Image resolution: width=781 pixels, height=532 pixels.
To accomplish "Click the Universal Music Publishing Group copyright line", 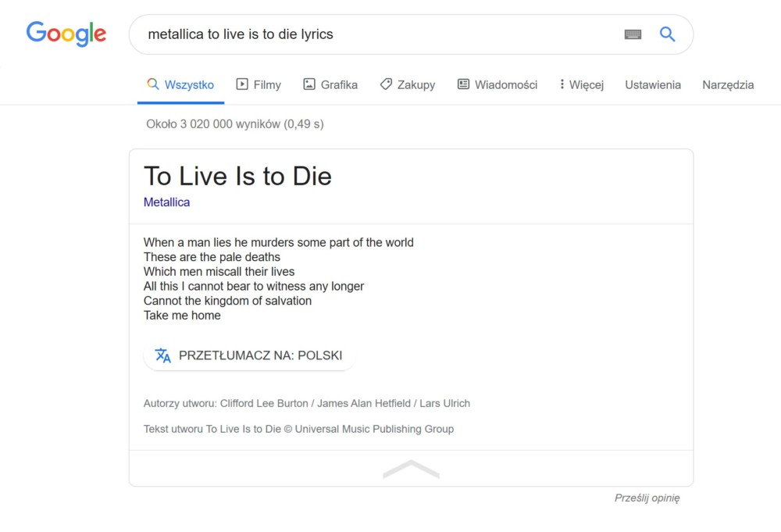I will click(x=299, y=429).
